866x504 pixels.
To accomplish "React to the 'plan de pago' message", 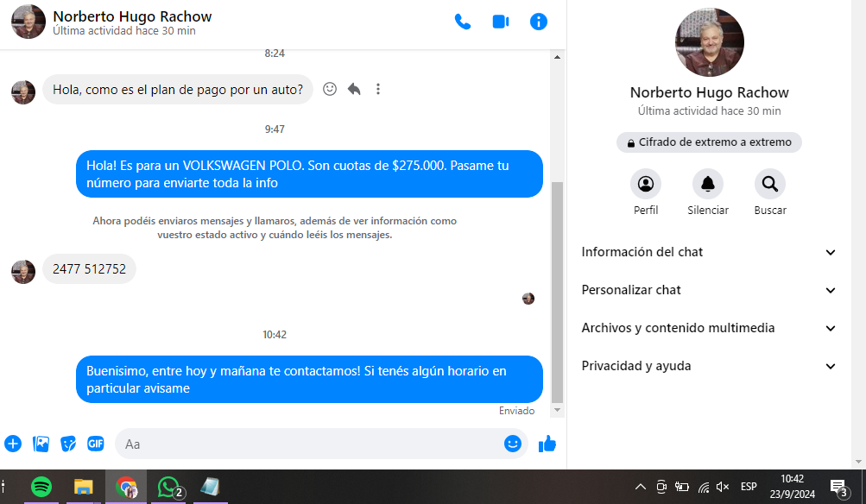I will tap(330, 89).
